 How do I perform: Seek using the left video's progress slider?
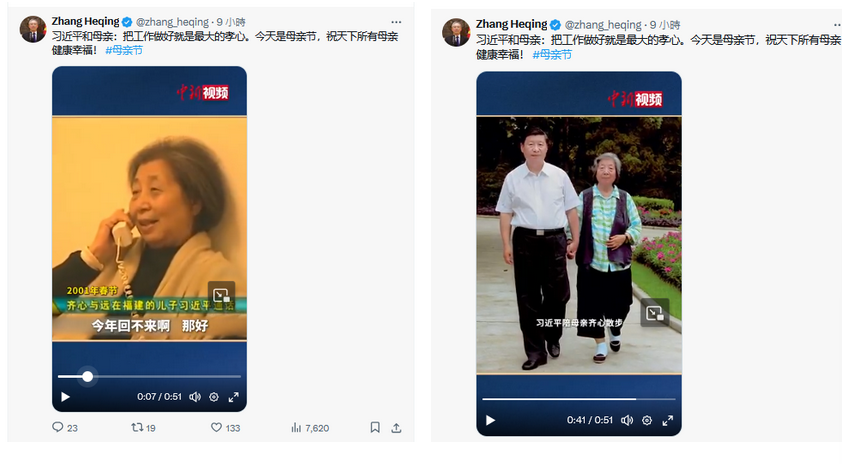coord(149,376)
